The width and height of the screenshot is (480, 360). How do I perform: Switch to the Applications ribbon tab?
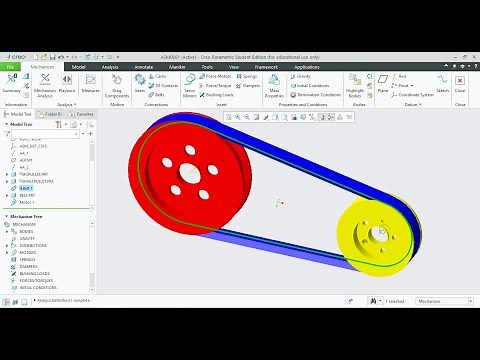(x=307, y=67)
